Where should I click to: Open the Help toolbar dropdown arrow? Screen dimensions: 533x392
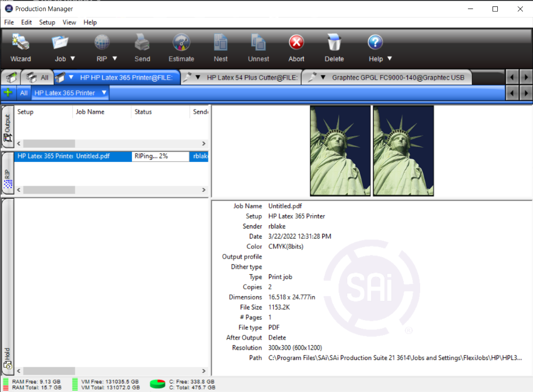(389, 59)
